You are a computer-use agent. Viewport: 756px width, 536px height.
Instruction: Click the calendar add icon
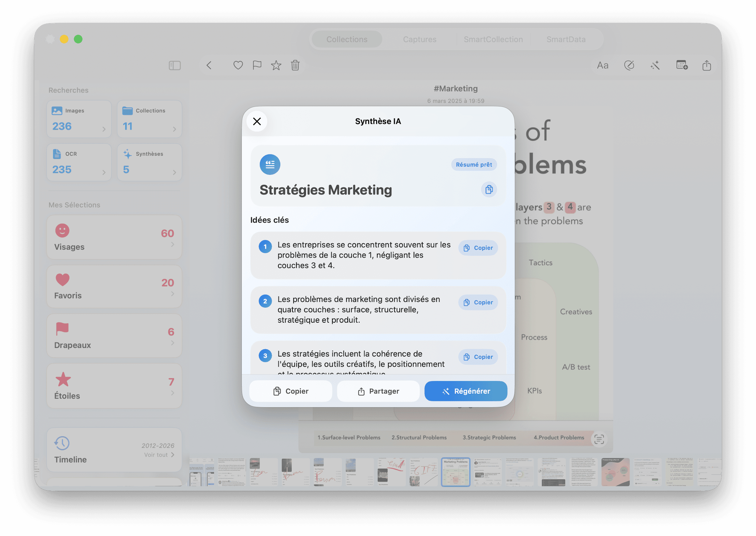(682, 65)
